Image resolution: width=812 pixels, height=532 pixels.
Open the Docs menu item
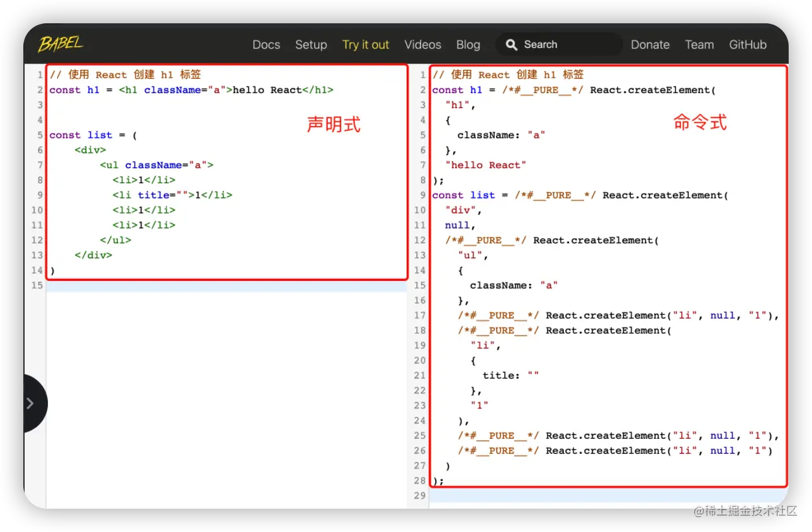tap(266, 45)
